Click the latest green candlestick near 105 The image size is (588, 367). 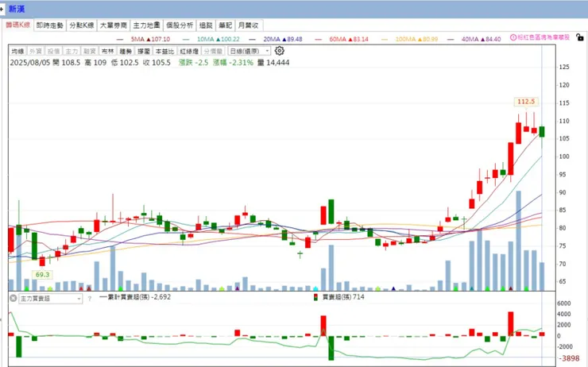coord(542,132)
